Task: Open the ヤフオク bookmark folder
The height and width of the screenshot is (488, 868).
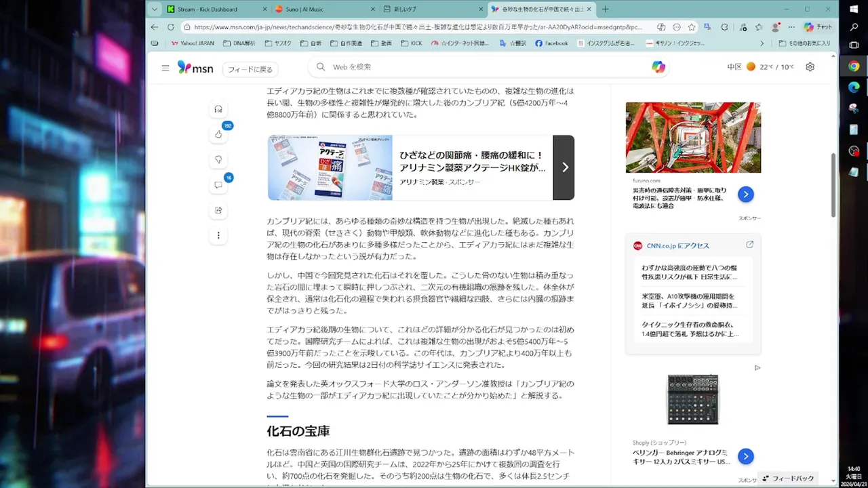Action: click(x=278, y=43)
